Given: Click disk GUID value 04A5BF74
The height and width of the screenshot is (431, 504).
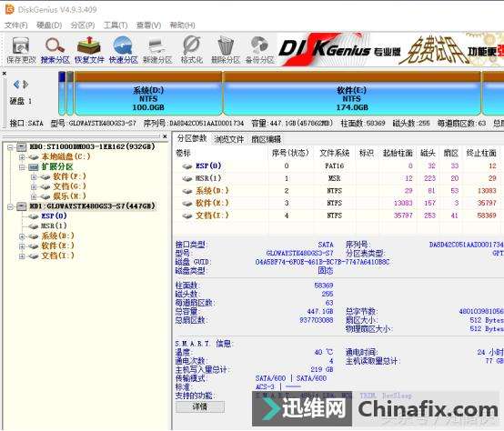Looking at the screenshot, I should (x=322, y=262).
